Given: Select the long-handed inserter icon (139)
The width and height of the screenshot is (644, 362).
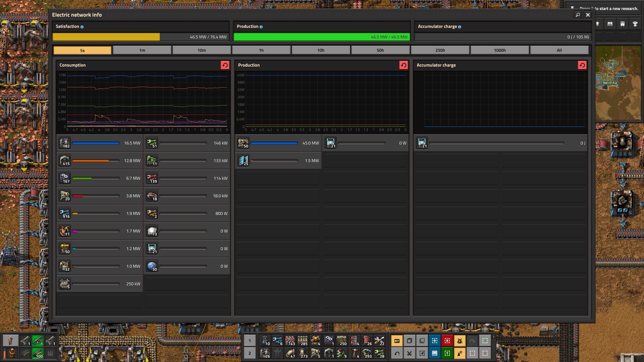Looking at the screenshot, I should (152, 178).
